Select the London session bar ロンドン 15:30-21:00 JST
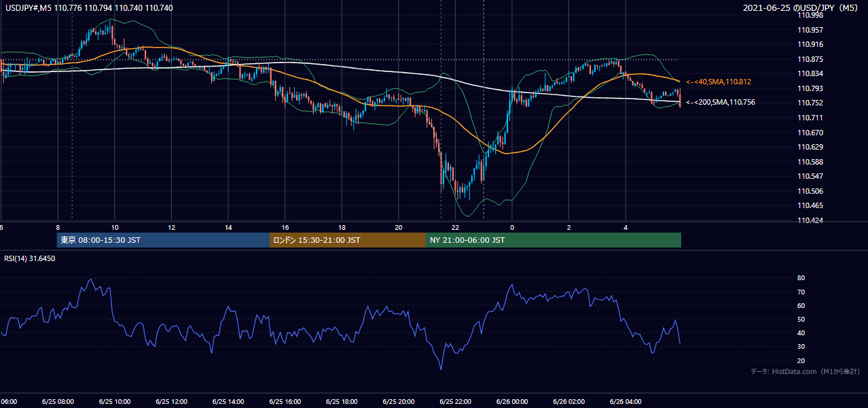This screenshot has height=408, width=868. pos(348,240)
